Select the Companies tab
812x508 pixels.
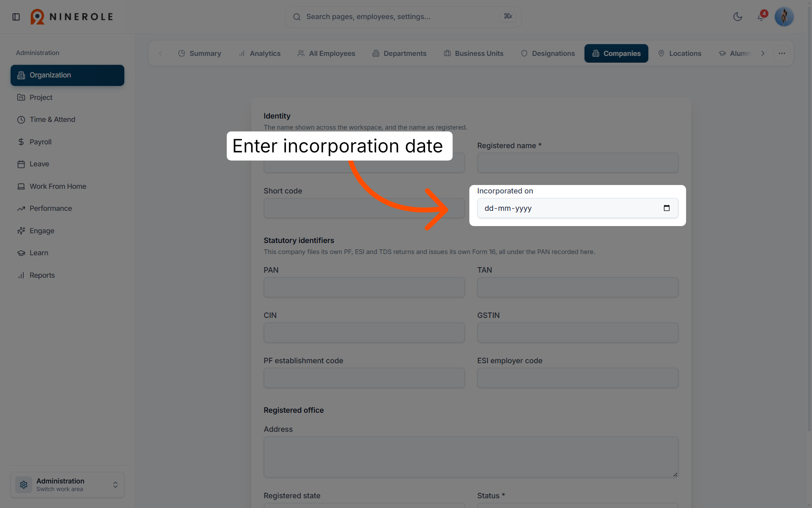(x=616, y=53)
